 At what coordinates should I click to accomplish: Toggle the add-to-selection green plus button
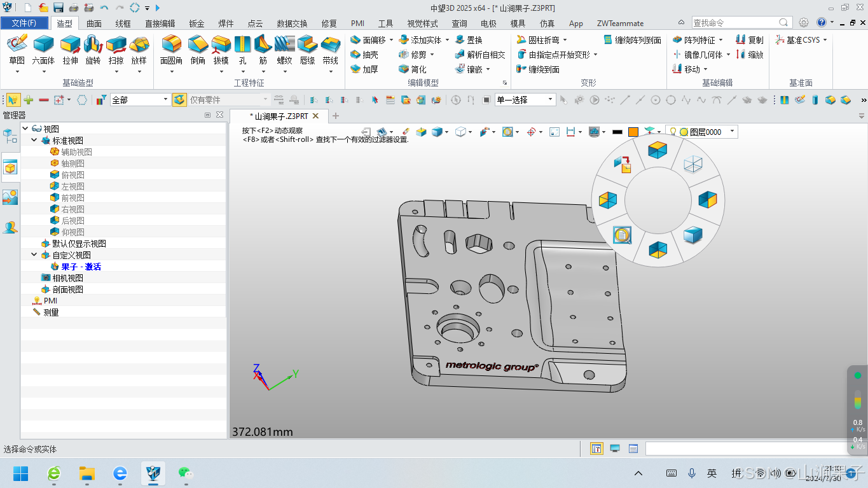click(29, 100)
